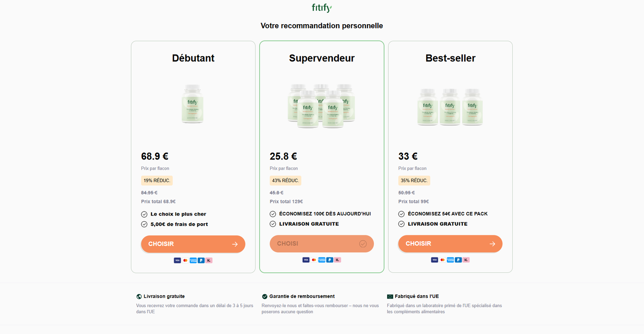Click the Mastercard icon under Supervendeur
644x334 pixels.
314,260
